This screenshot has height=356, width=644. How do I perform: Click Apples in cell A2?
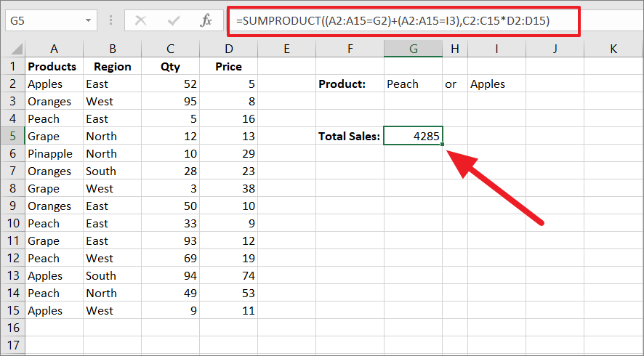(54, 84)
